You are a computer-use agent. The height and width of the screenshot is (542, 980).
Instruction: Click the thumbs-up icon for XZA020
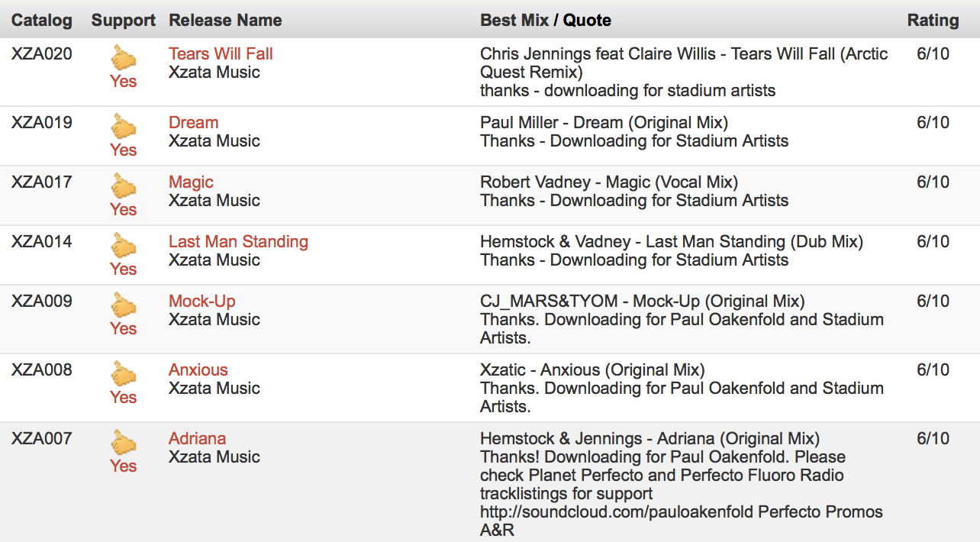[x=123, y=57]
